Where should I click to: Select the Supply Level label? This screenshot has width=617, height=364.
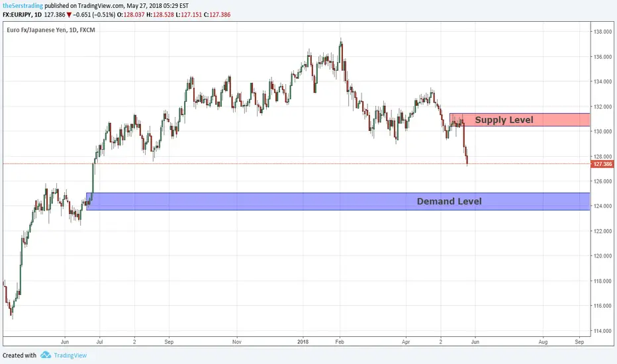pos(504,120)
